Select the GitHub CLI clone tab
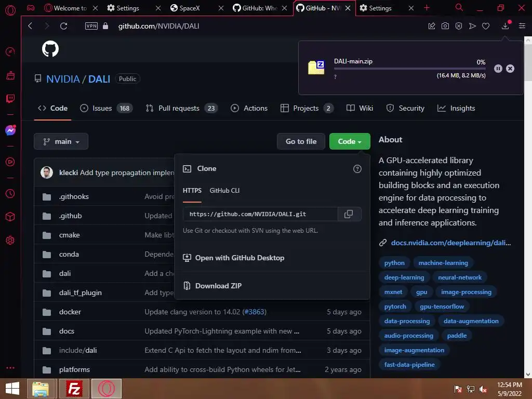This screenshot has width=532, height=399. point(224,191)
